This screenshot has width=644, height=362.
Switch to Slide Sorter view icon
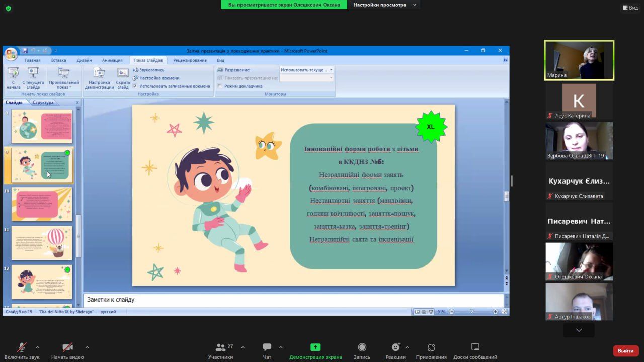[x=424, y=312]
